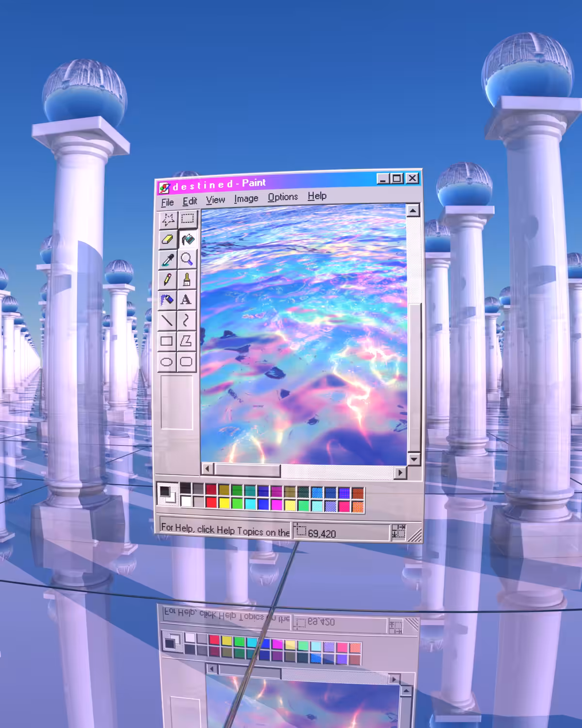The image size is (582, 728).
Task: Select the maroon dark red swatch
Action: (211, 489)
